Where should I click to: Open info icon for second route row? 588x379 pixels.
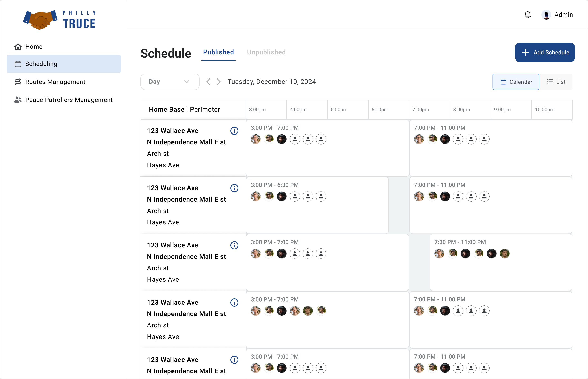(234, 188)
